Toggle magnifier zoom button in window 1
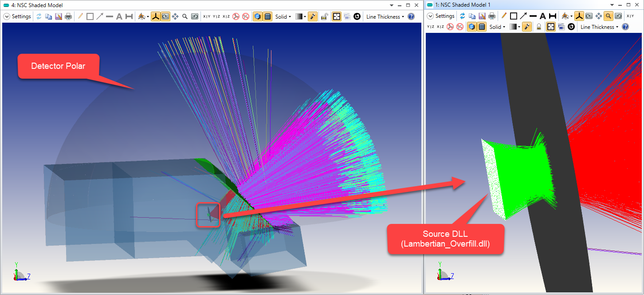 (x=609, y=16)
